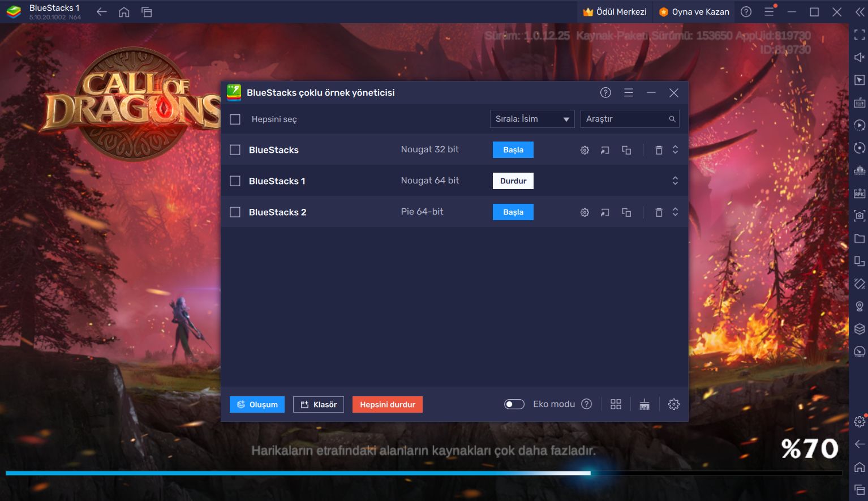
Task: Open recent apps icon in top bar
Action: pyautogui.click(x=147, y=12)
